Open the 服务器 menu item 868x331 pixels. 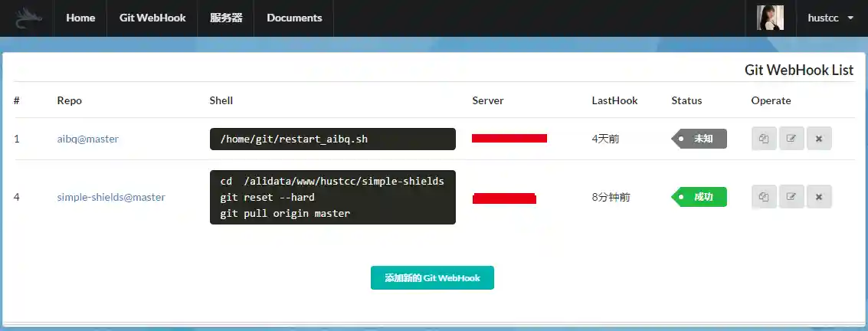(x=226, y=18)
